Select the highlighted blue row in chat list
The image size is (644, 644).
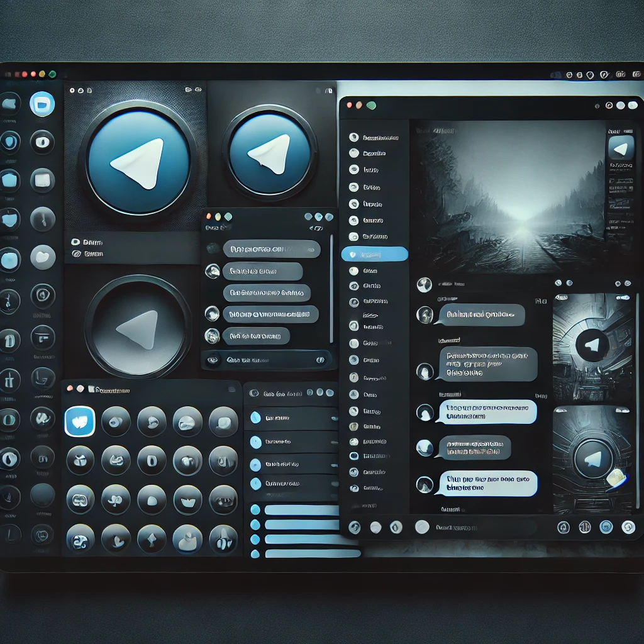(375, 254)
